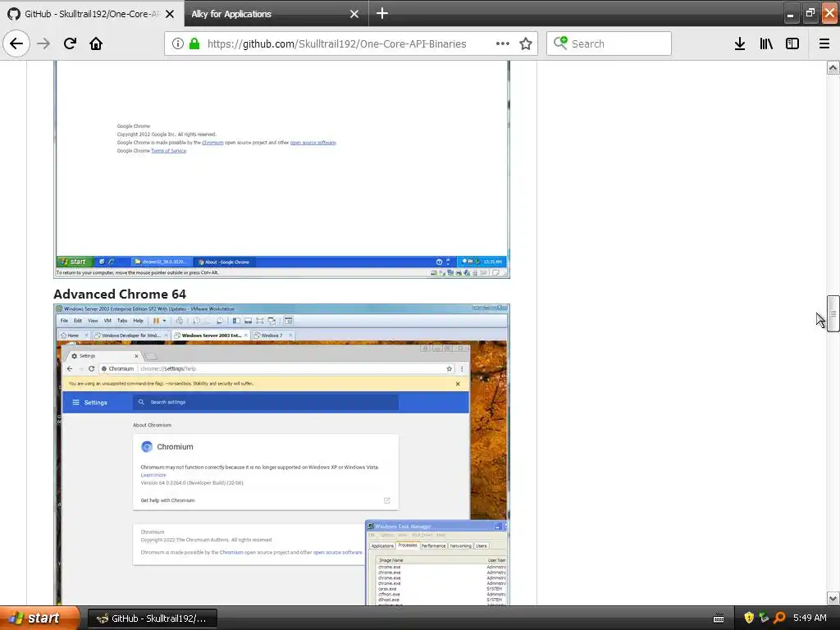Open the Downloads arrow icon
The image size is (840, 630).
(x=740, y=44)
